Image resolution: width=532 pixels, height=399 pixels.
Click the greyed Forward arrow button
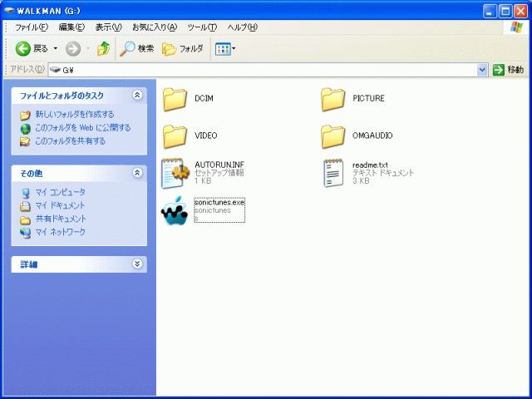pyautogui.click(x=73, y=49)
